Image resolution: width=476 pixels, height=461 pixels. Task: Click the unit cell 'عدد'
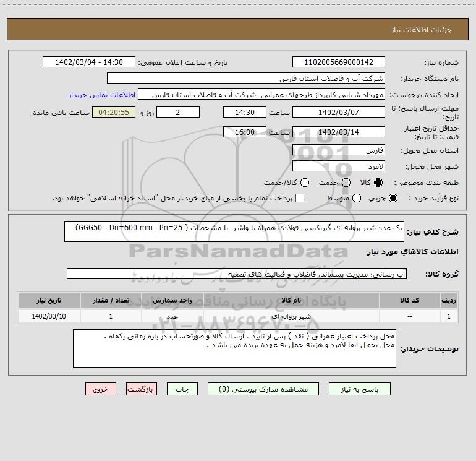tap(172, 316)
